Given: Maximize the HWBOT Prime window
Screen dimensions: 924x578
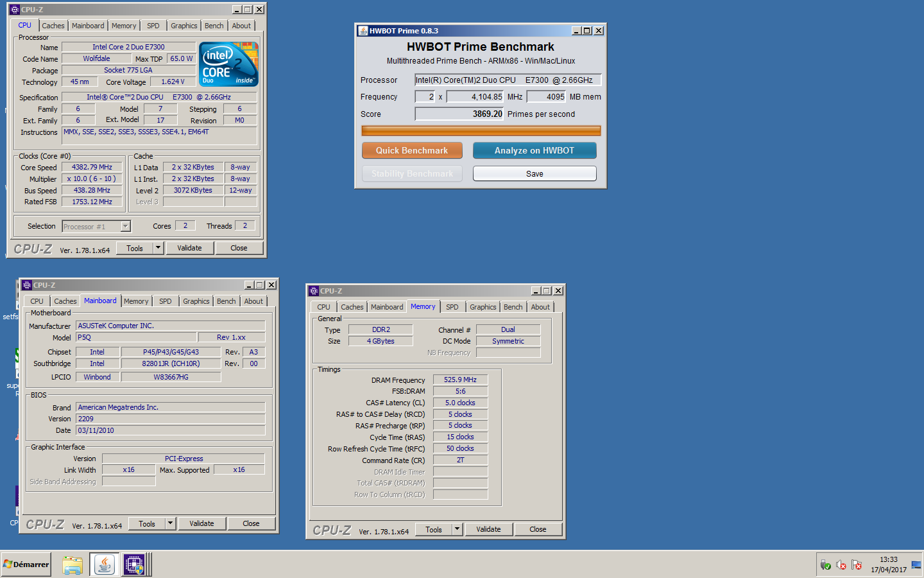Looking at the screenshot, I should [x=587, y=31].
